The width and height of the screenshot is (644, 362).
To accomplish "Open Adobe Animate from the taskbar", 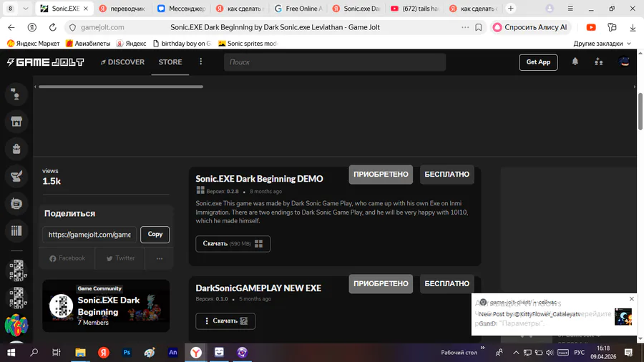I will (x=173, y=353).
